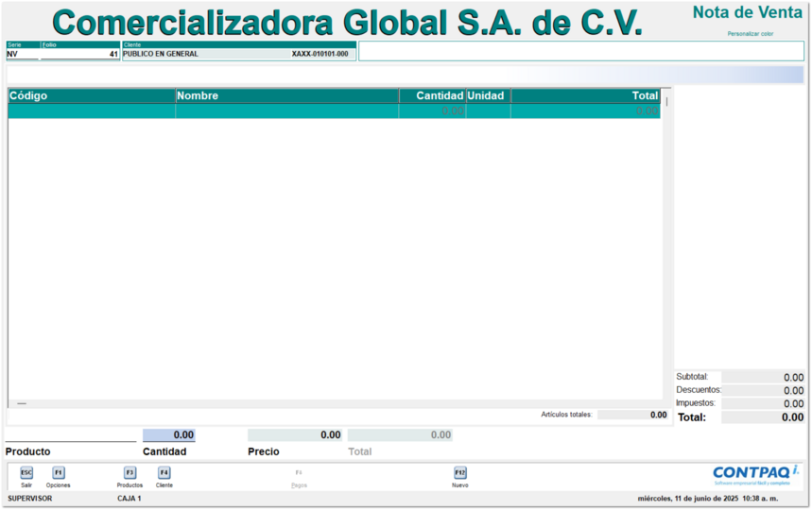This screenshot has width=812, height=510.
Task: Open Productos with the F3 icon
Action: point(130,472)
